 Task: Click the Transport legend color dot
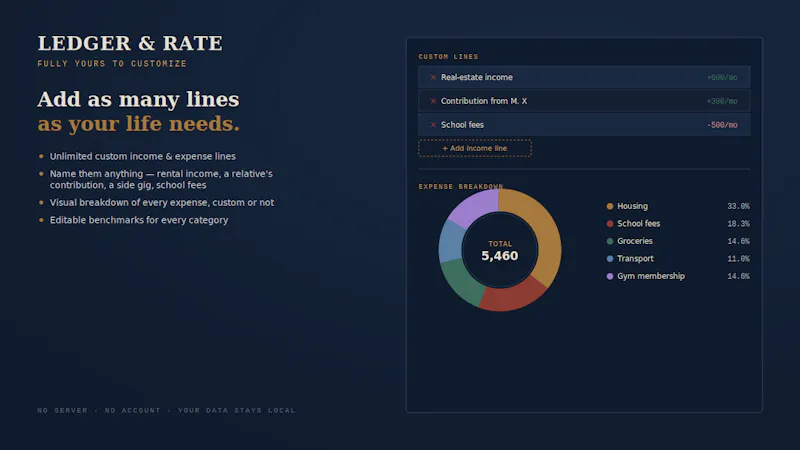click(x=610, y=259)
